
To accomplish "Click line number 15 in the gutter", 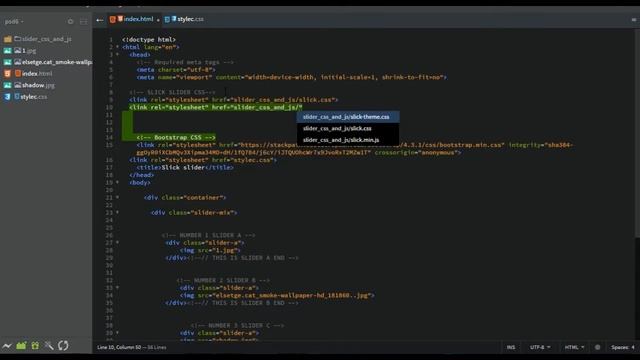I will pyautogui.click(x=109, y=145).
